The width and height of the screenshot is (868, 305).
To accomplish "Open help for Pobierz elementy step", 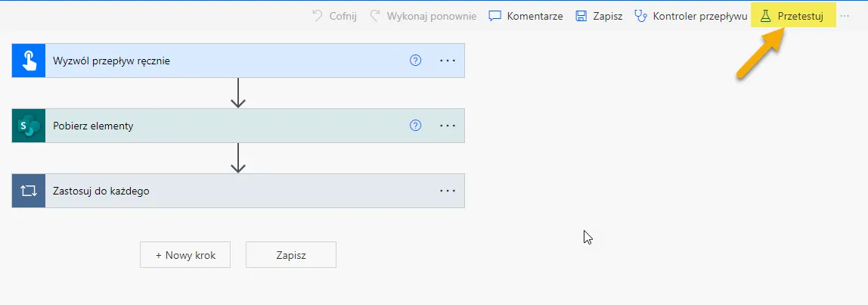I will point(415,126).
